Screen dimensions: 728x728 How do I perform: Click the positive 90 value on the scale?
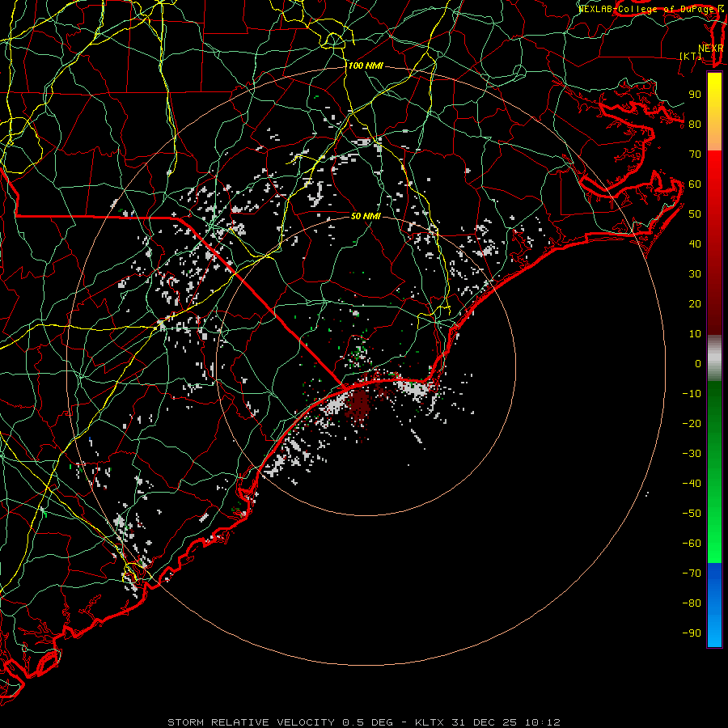pyautogui.click(x=695, y=95)
